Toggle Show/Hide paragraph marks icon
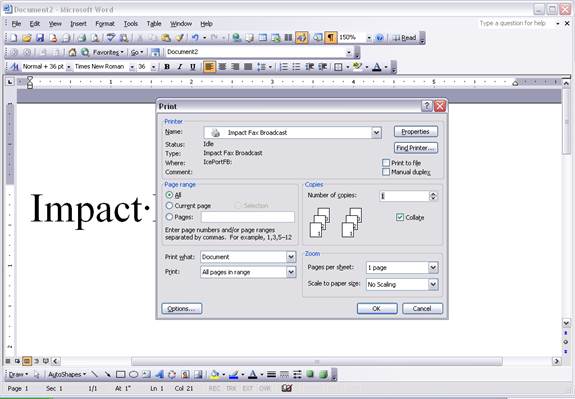 pos(331,38)
